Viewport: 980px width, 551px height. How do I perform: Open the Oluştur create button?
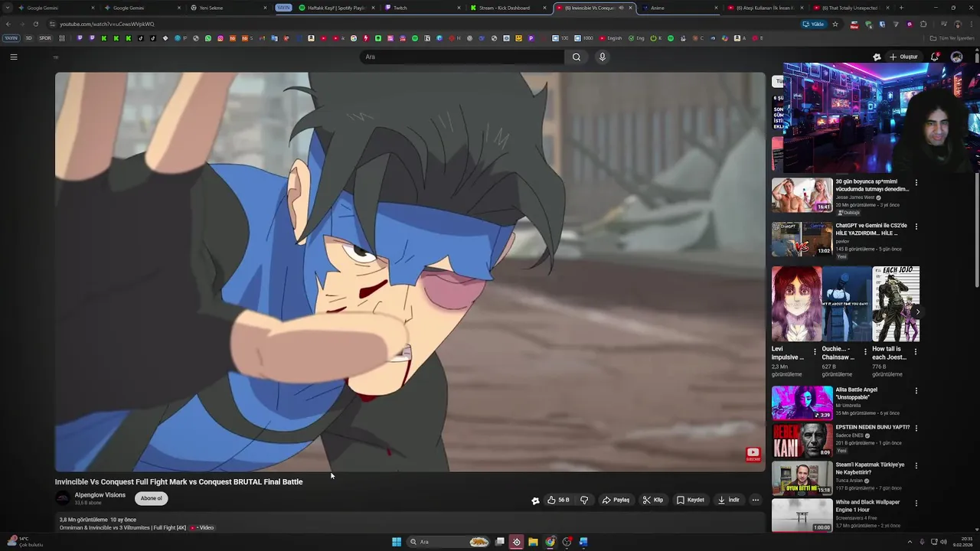(903, 57)
